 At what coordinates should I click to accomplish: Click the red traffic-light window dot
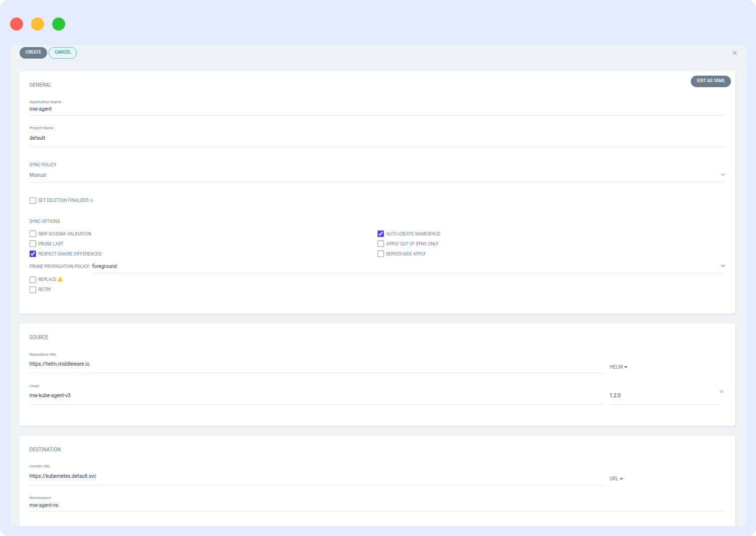click(x=16, y=24)
